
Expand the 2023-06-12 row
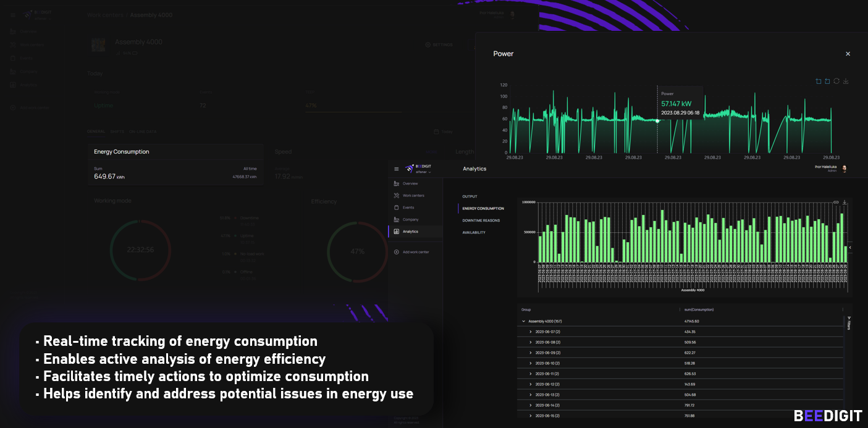pyautogui.click(x=530, y=384)
